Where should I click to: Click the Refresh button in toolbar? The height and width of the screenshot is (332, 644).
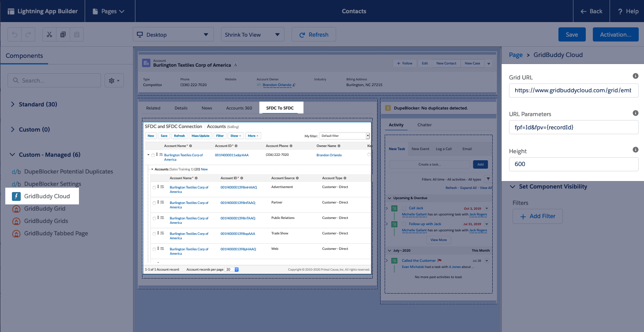pos(313,34)
